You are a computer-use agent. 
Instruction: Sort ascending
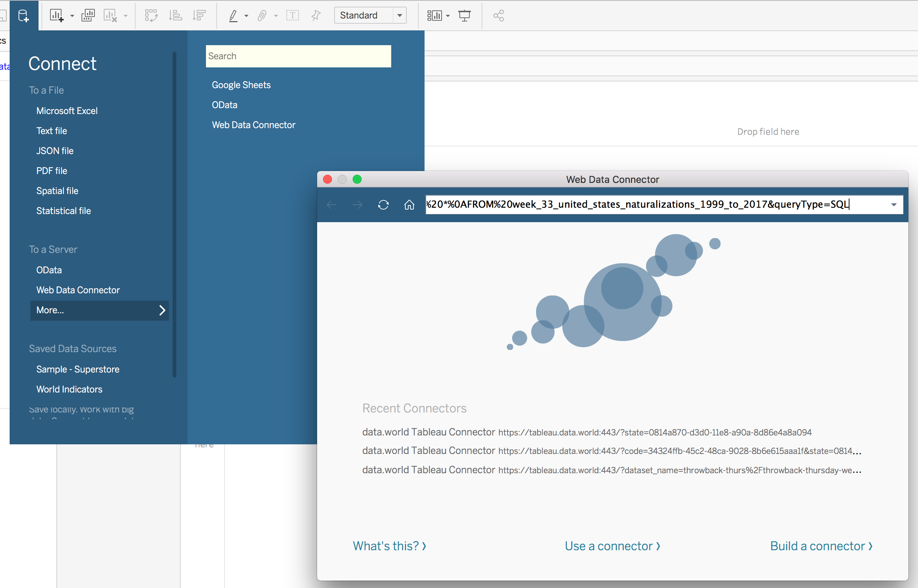[x=175, y=15]
